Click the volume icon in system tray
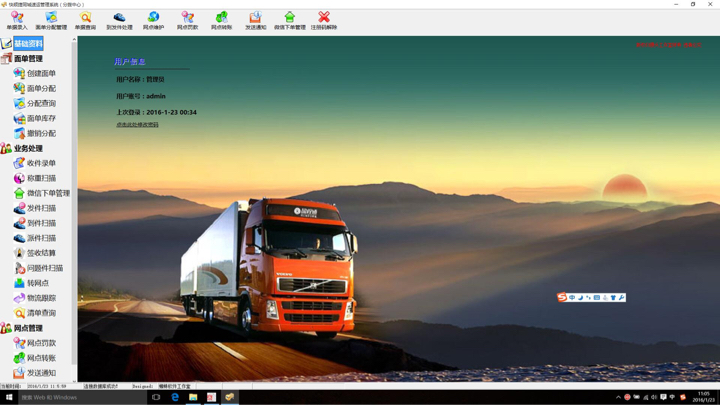Screen dimensions: 721x405 click(x=654, y=397)
